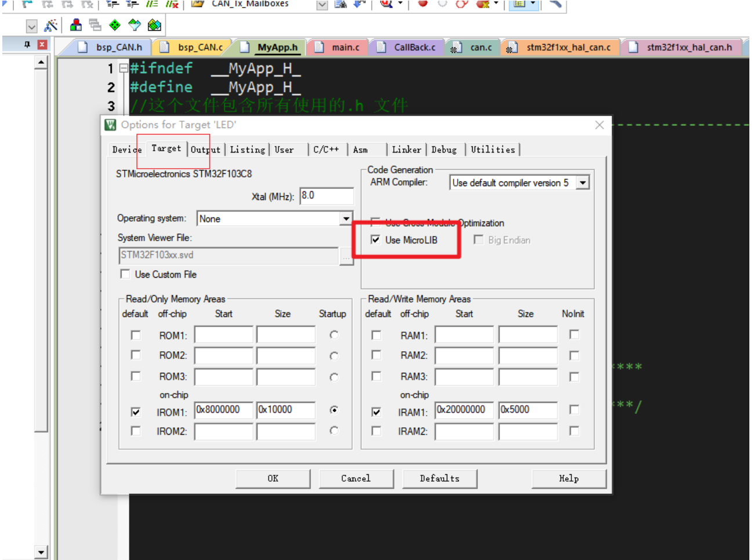Open Manage Run-Time Environment green diamond

(115, 26)
